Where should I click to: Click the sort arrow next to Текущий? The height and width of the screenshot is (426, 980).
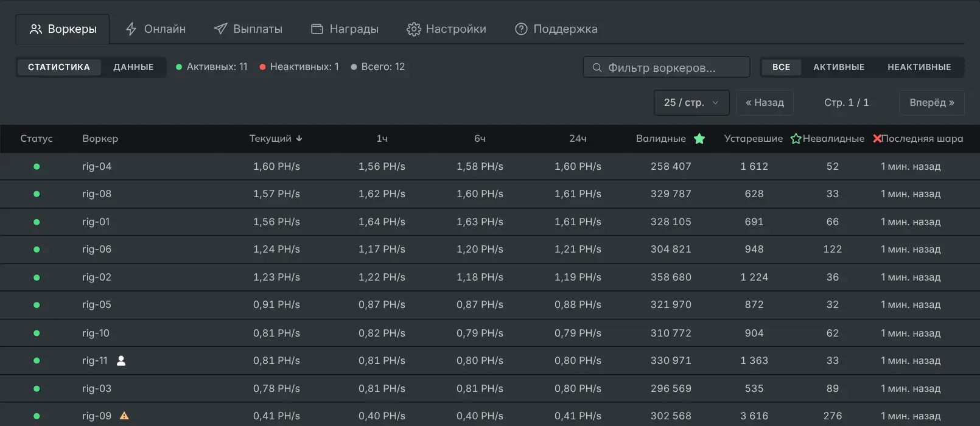[x=299, y=139]
